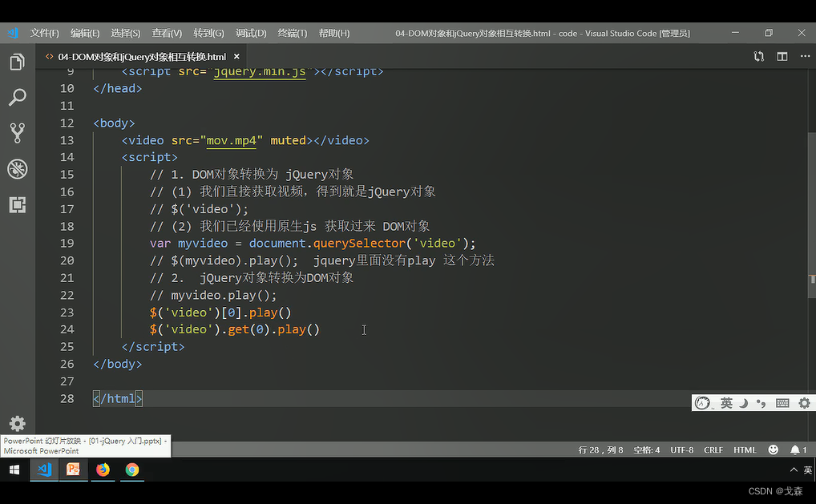Open the Manage gear in activity bar

(x=17, y=424)
